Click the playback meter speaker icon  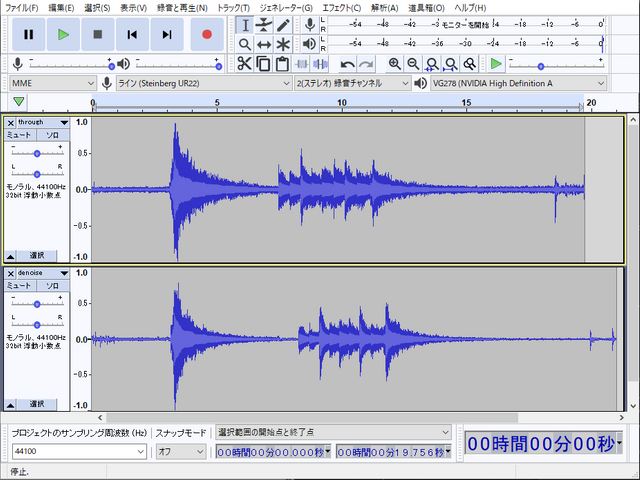tap(310, 44)
